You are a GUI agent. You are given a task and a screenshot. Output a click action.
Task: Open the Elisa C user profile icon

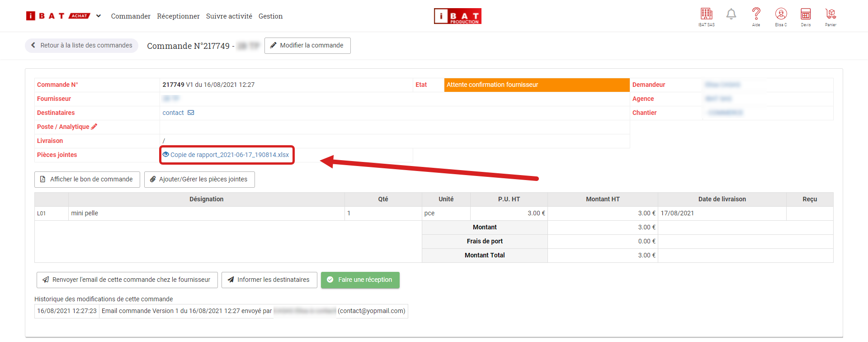coord(781,14)
